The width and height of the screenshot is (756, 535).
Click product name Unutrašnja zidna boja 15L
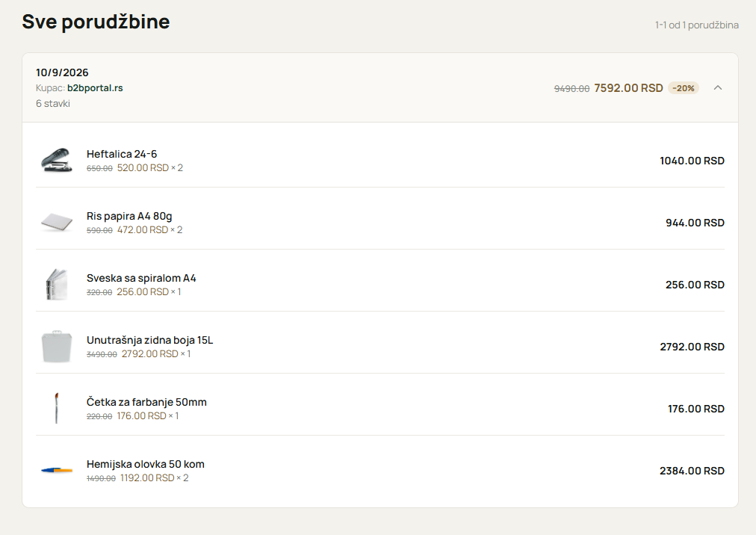point(149,340)
